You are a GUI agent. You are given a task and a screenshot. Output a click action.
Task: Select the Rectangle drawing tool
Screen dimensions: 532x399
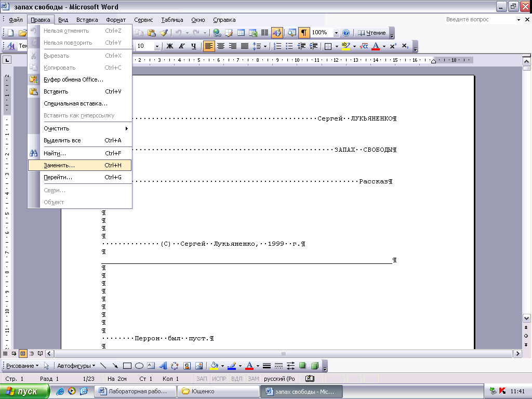click(127, 366)
